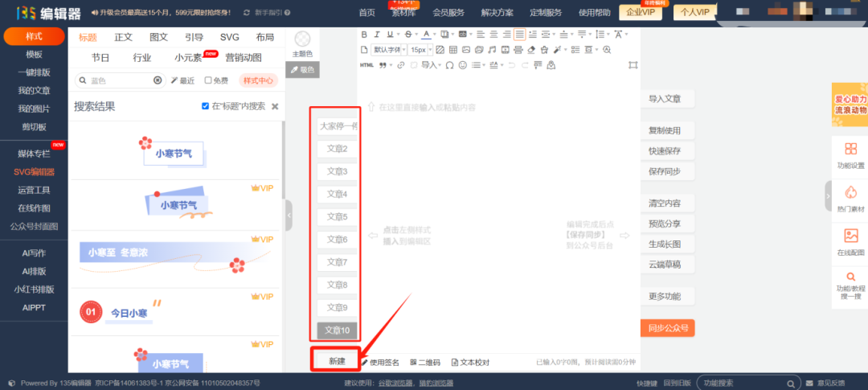The height and width of the screenshot is (390, 868).
Task: Open the line spacing dropdown
Action: coord(600,35)
